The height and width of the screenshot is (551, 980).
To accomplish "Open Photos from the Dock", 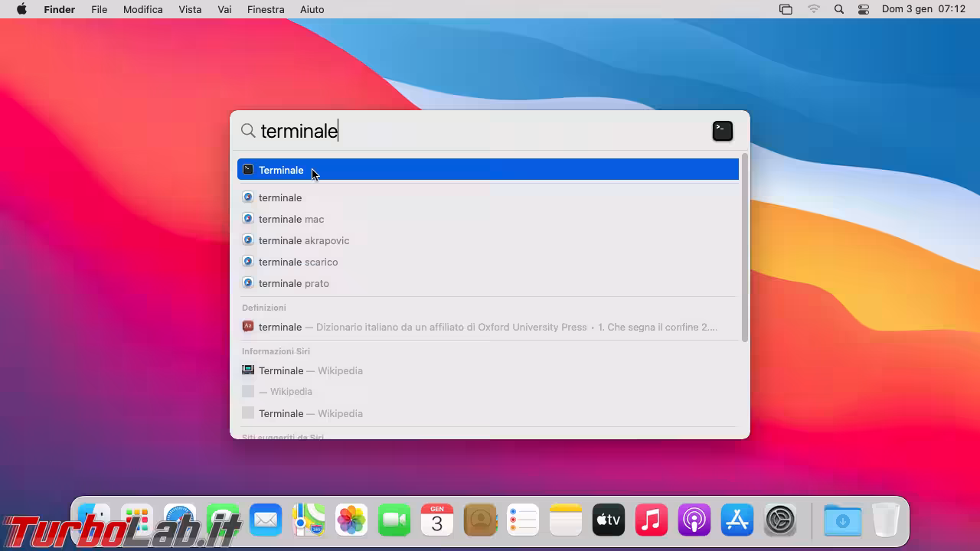I will 351,520.
